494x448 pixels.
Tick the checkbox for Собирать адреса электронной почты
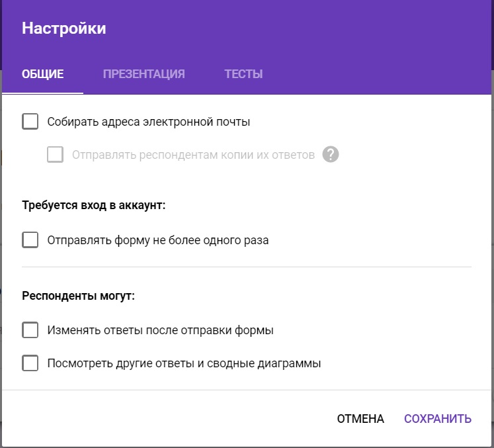30,122
